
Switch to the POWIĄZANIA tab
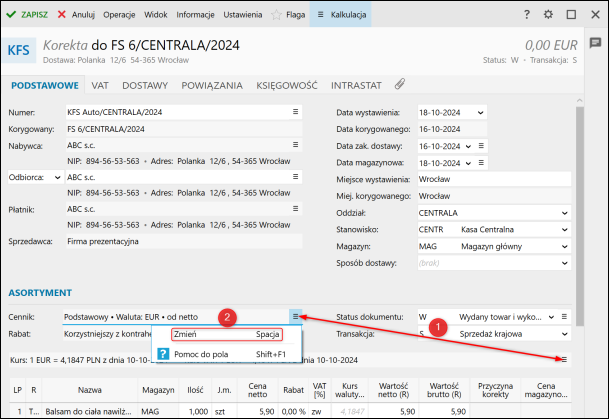(x=212, y=85)
